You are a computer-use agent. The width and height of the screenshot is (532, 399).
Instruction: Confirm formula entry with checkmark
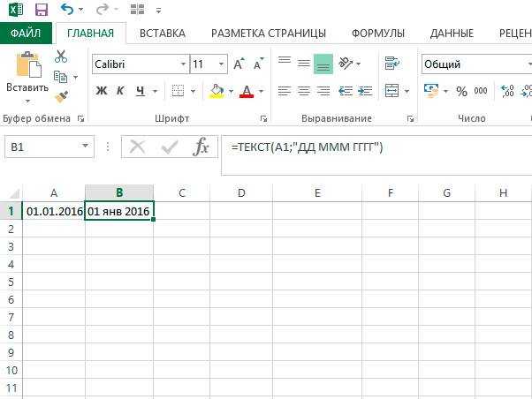click(x=170, y=147)
